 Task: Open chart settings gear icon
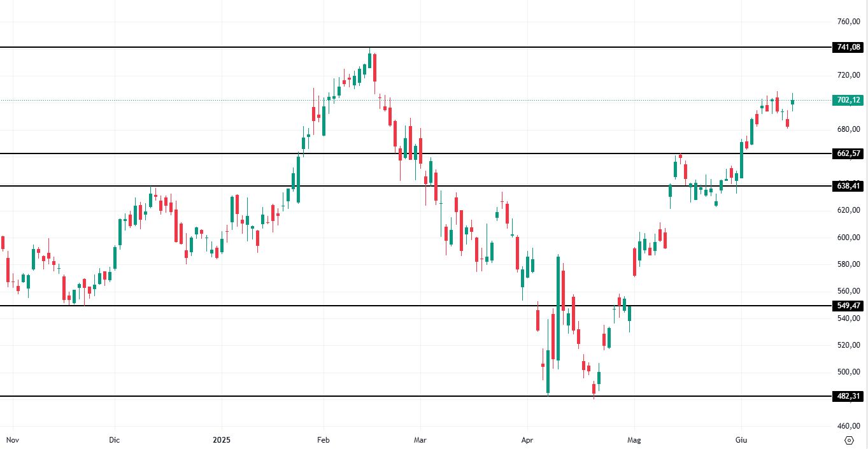pyautogui.click(x=849, y=440)
